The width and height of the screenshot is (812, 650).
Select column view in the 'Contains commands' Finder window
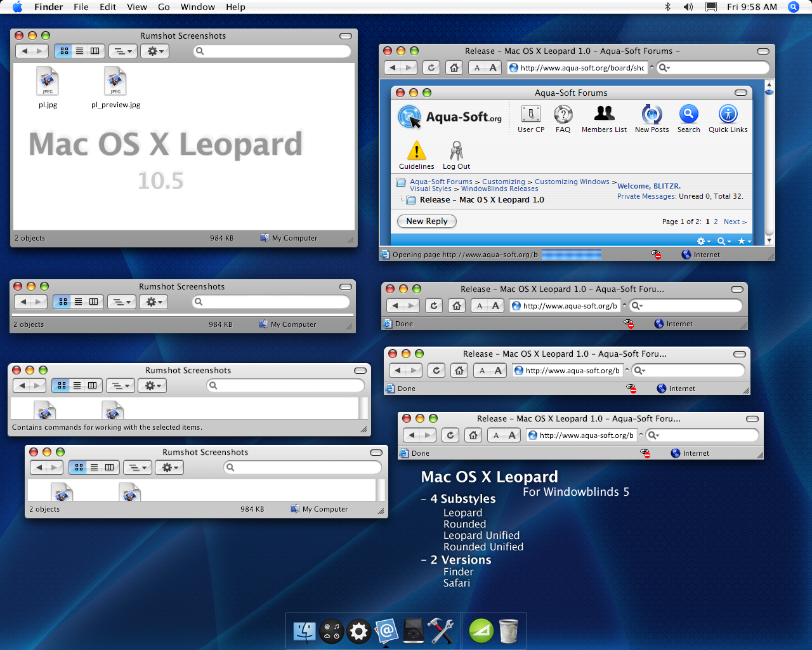92,385
